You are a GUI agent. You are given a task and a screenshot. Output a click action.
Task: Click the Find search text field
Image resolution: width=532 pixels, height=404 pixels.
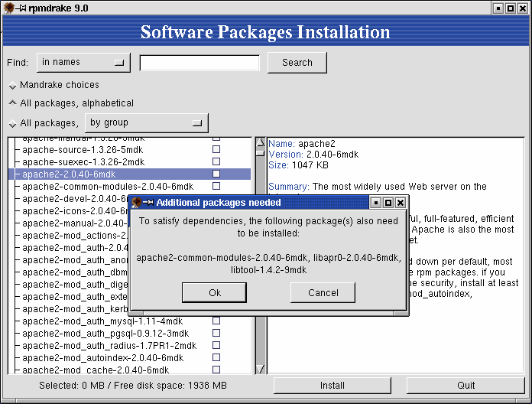click(x=199, y=63)
